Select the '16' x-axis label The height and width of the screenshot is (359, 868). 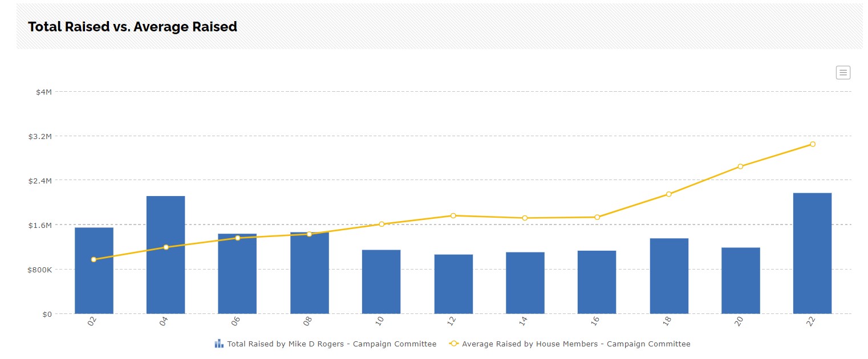pos(595,321)
